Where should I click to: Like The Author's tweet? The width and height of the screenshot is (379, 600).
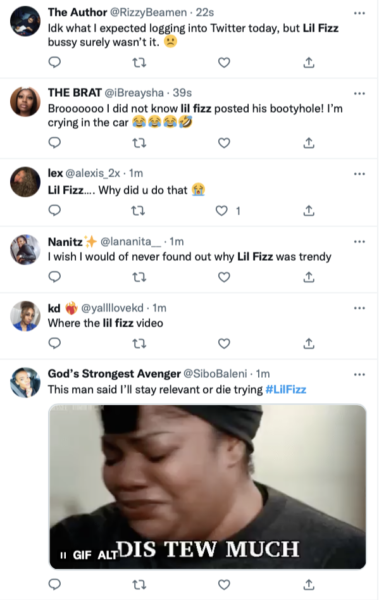click(x=224, y=62)
